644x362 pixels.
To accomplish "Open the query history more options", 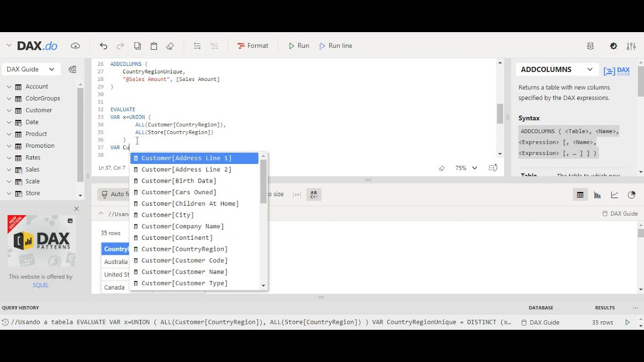I will tap(635, 308).
